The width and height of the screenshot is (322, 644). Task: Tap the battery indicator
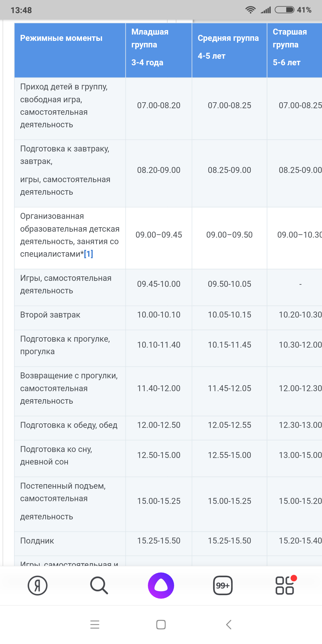tap(284, 10)
